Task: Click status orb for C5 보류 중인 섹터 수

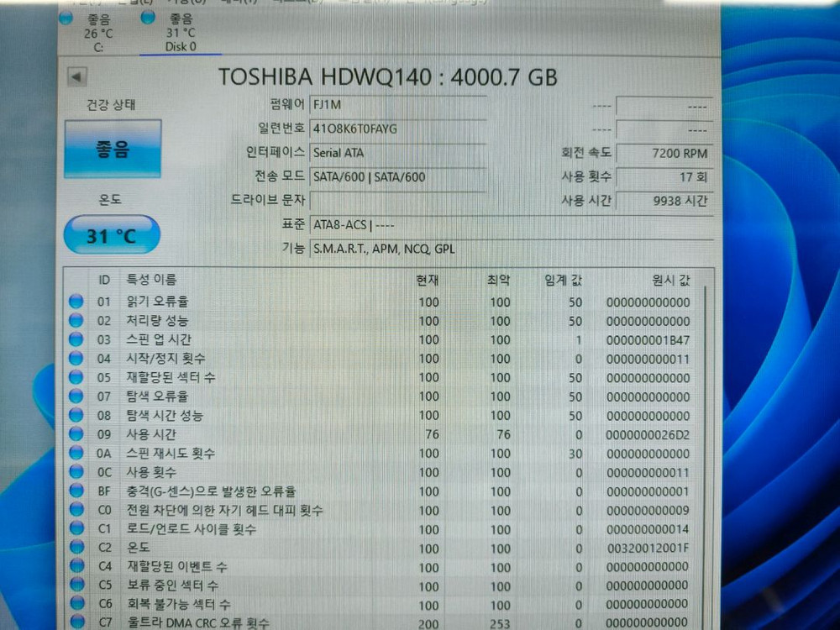Action: [77, 585]
